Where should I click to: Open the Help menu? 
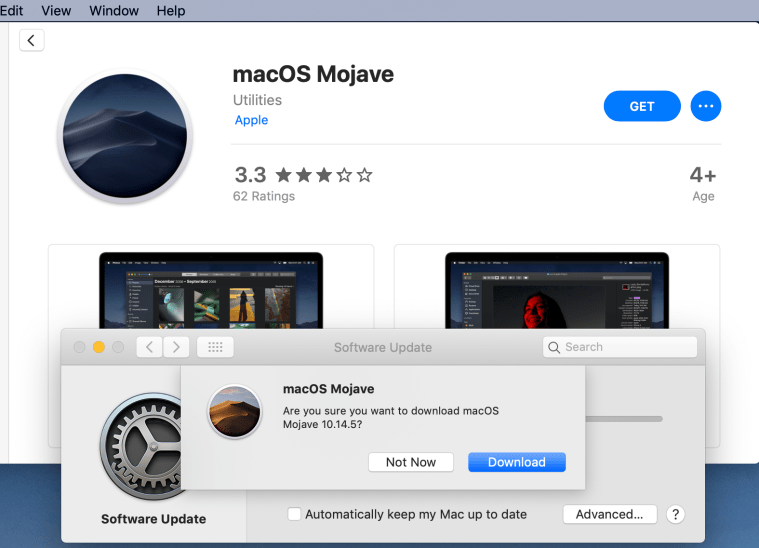pyautogui.click(x=171, y=11)
